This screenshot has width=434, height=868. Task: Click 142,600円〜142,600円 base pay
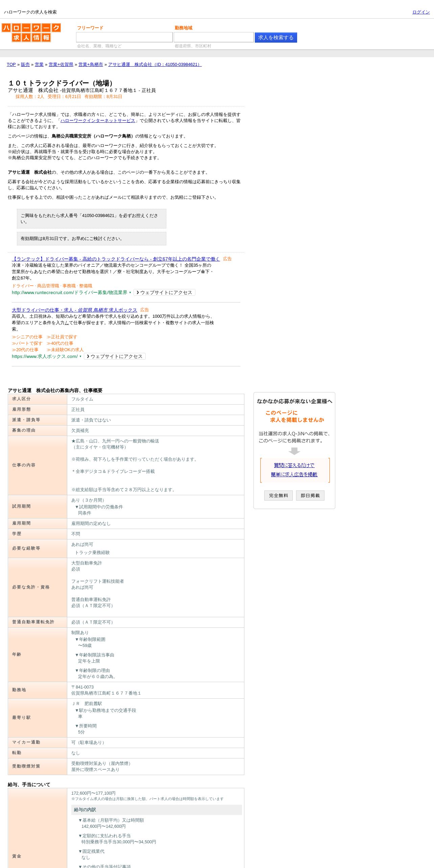(103, 826)
